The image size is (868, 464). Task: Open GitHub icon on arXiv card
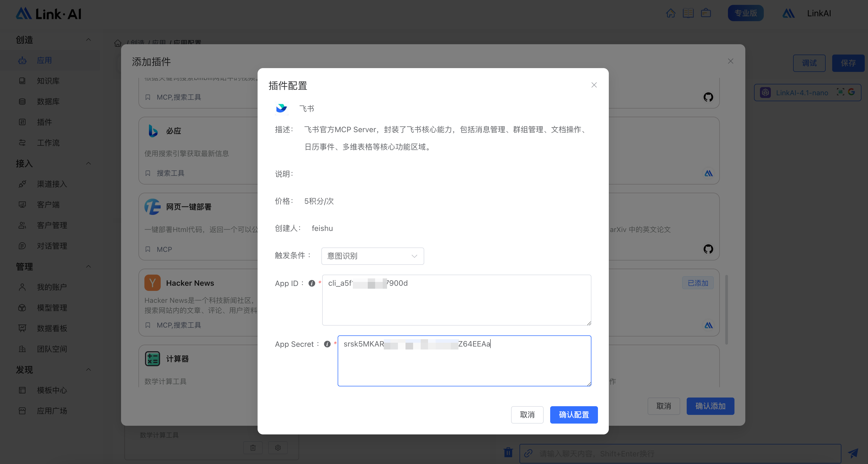tap(708, 249)
